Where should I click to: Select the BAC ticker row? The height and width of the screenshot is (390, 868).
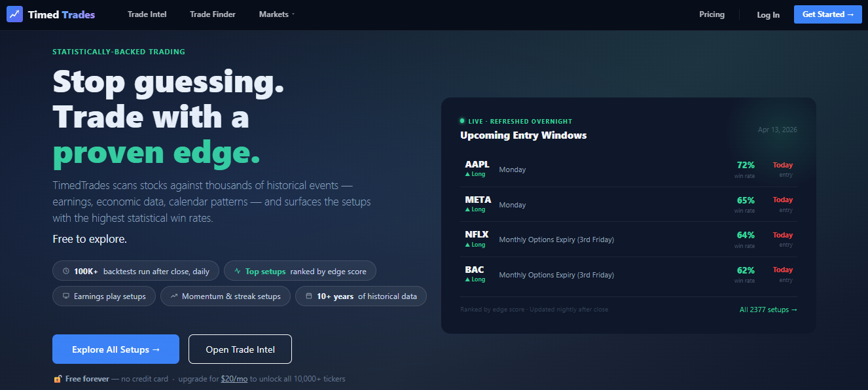tap(628, 274)
